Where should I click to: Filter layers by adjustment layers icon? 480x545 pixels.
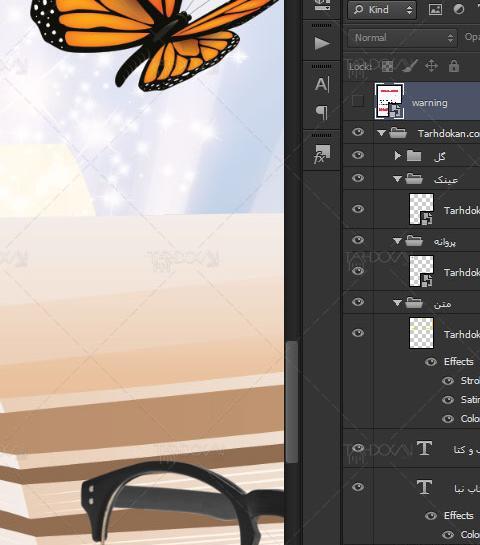click(x=459, y=9)
